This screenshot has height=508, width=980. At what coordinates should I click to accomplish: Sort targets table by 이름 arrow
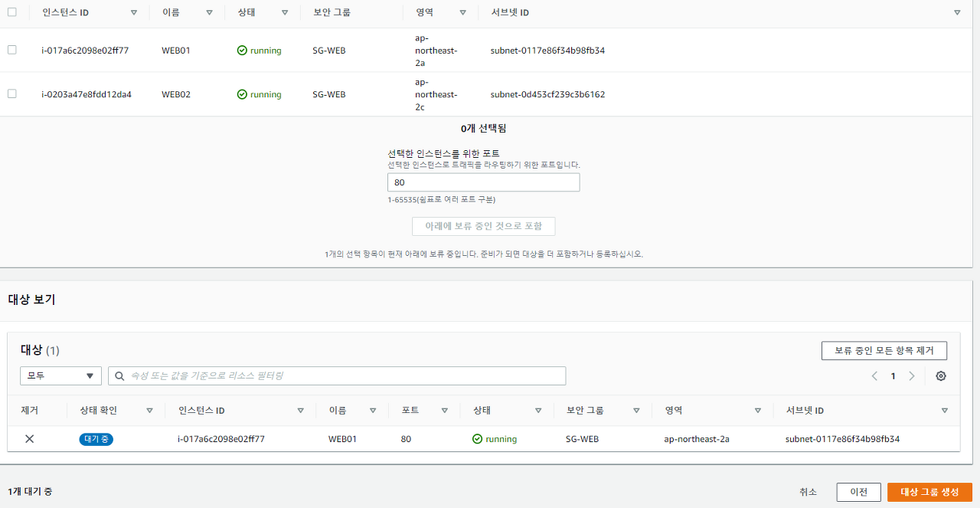click(373, 411)
